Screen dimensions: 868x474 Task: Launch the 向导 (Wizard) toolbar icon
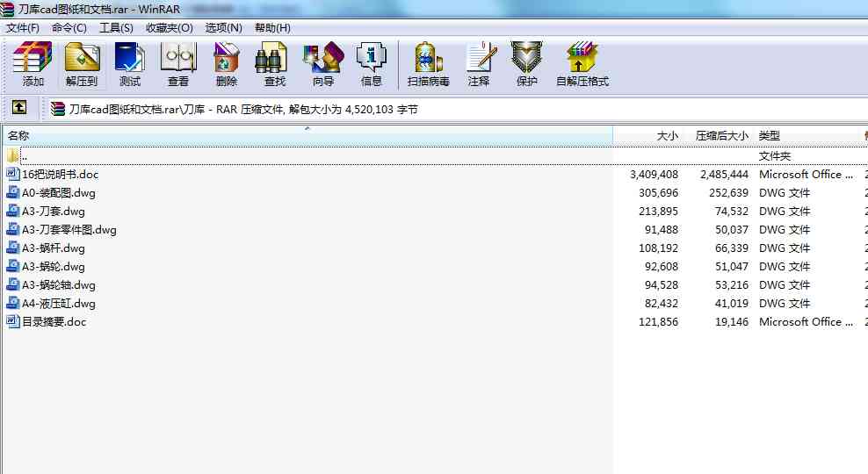pyautogui.click(x=322, y=64)
